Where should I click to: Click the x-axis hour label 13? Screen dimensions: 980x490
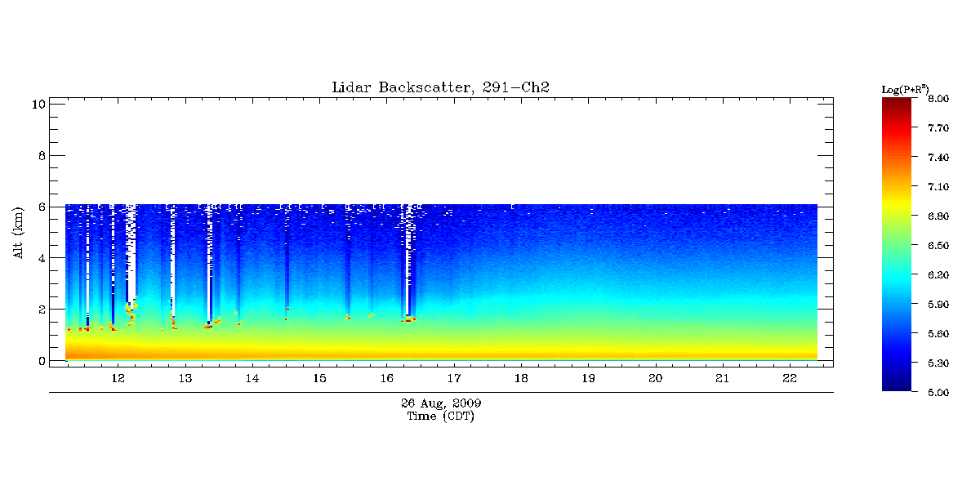tap(185, 379)
